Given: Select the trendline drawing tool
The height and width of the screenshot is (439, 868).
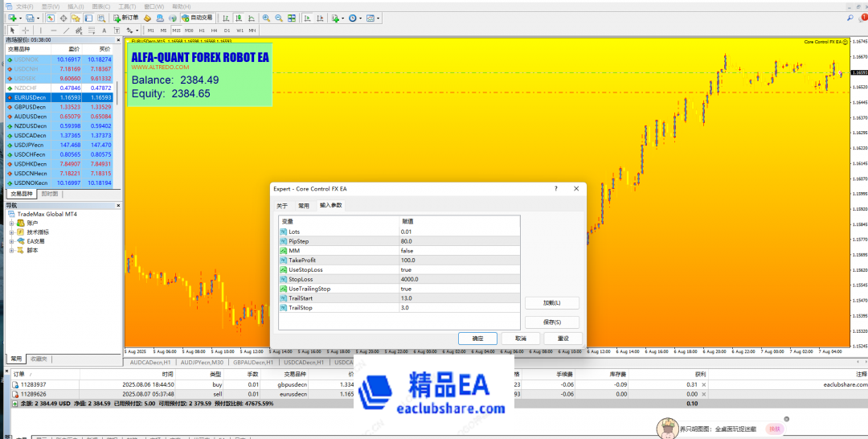Looking at the screenshot, I should tap(67, 30).
